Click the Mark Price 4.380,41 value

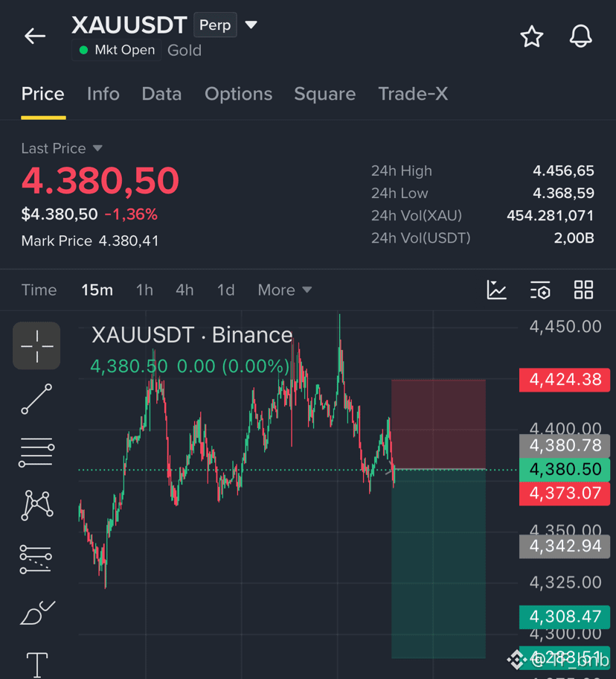point(129,240)
